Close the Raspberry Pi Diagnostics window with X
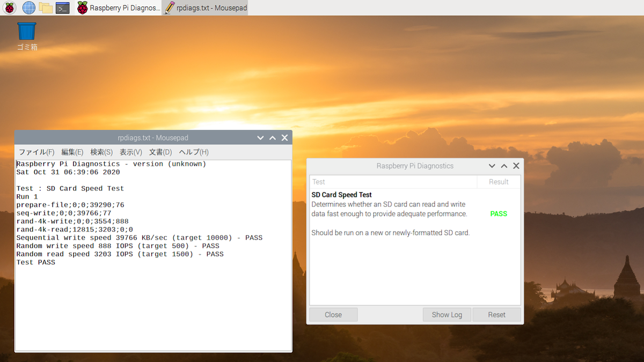This screenshot has width=644, height=362. [516, 166]
